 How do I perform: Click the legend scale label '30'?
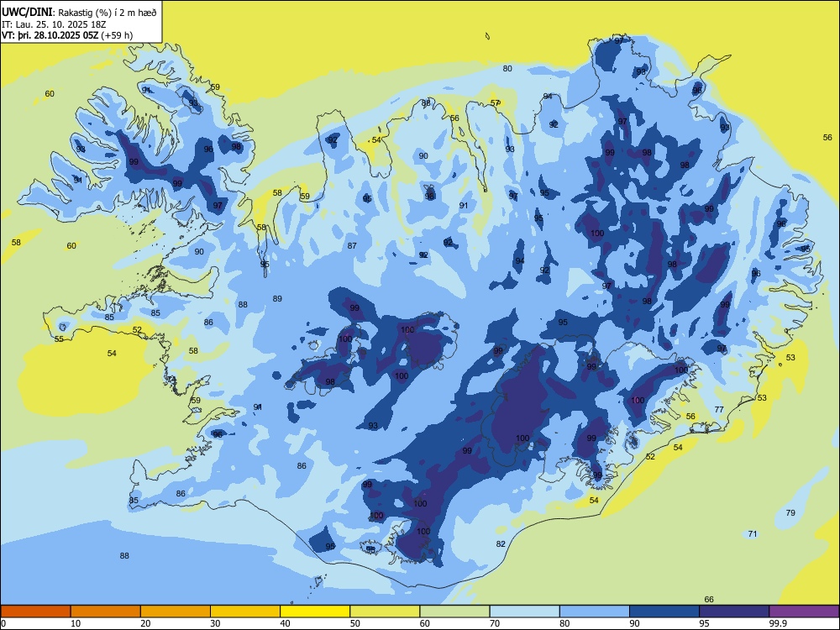(215, 623)
